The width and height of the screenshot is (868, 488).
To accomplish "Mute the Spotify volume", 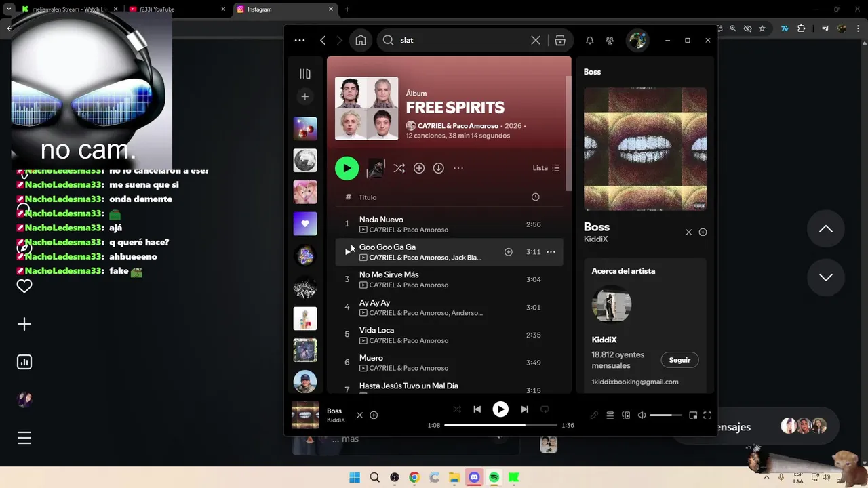I will tap(642, 415).
